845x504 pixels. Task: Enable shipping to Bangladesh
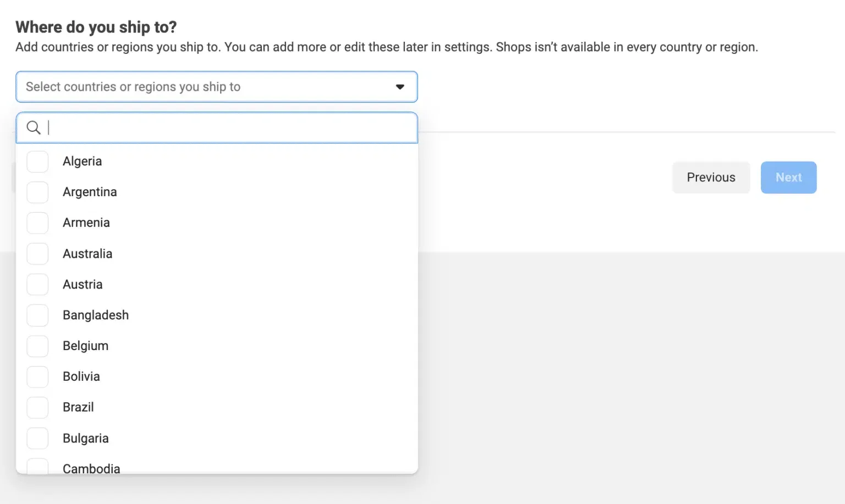(37, 315)
